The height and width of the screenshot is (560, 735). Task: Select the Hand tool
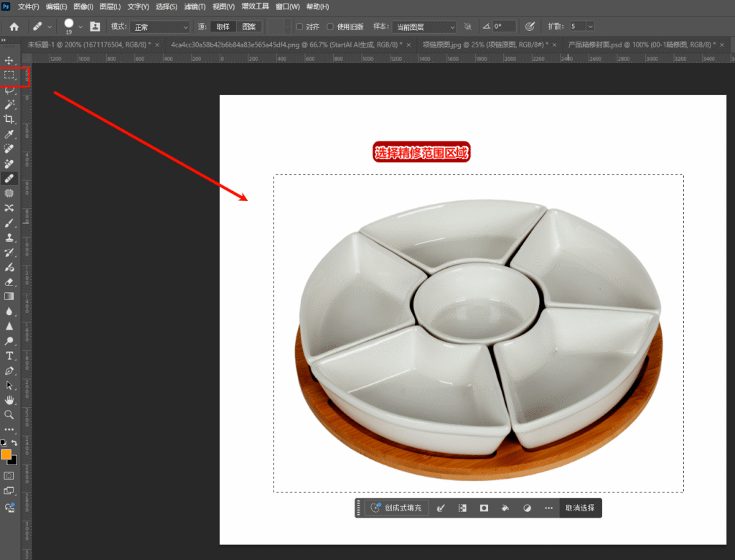(9, 400)
